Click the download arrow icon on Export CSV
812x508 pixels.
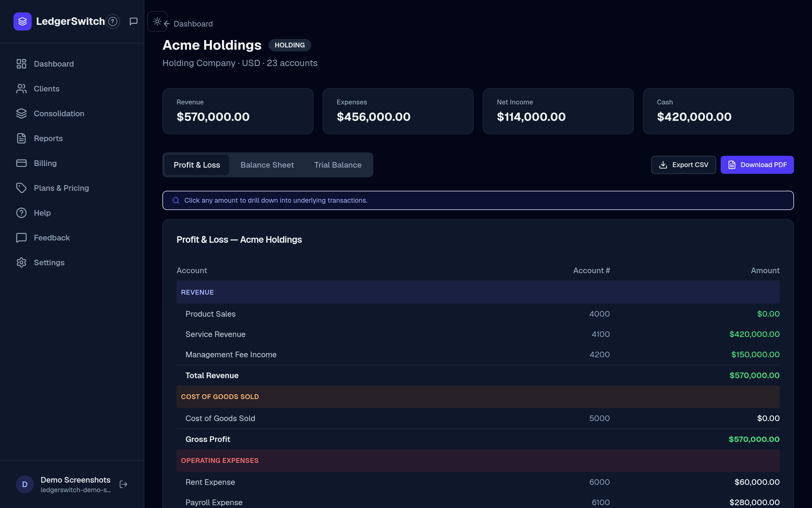tap(663, 165)
